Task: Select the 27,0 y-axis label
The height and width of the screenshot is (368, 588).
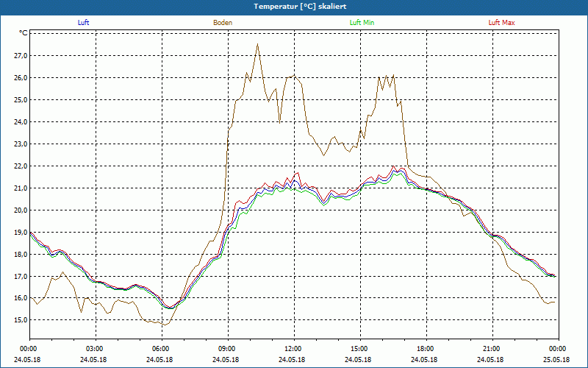Action: pos(20,55)
